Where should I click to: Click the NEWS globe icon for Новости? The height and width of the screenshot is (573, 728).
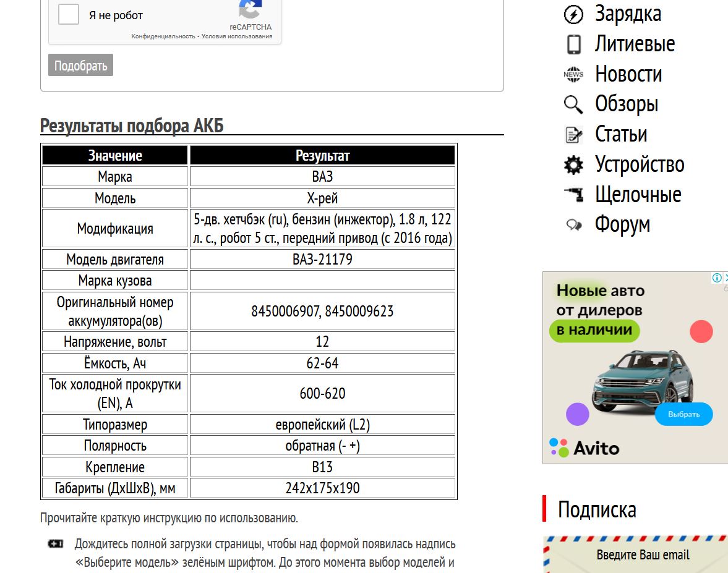coord(574,74)
